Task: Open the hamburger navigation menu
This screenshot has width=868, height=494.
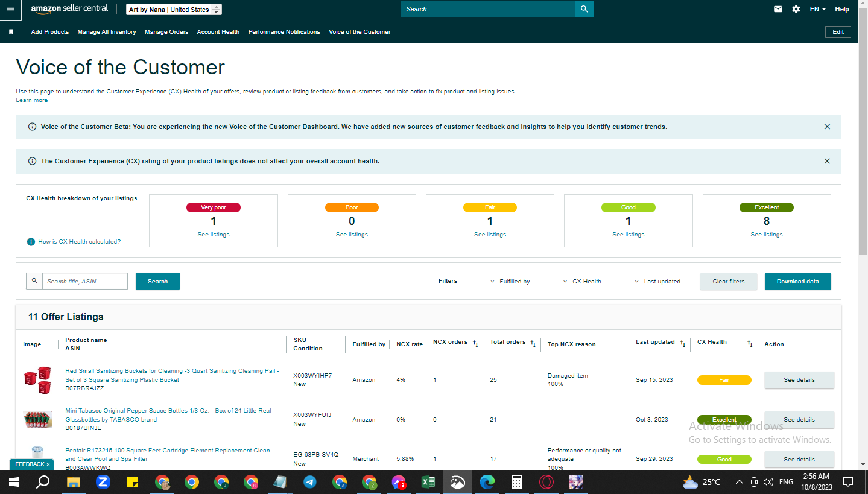Action: pyautogui.click(x=10, y=9)
